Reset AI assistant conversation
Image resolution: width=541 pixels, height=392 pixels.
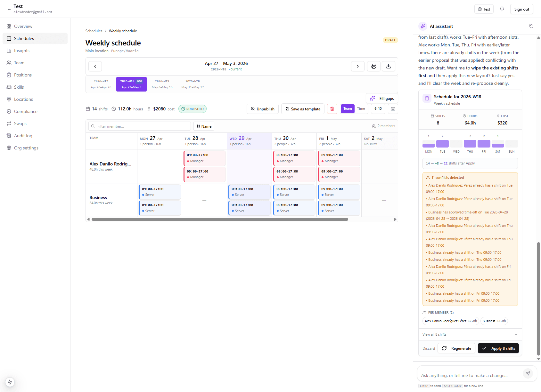(x=531, y=26)
